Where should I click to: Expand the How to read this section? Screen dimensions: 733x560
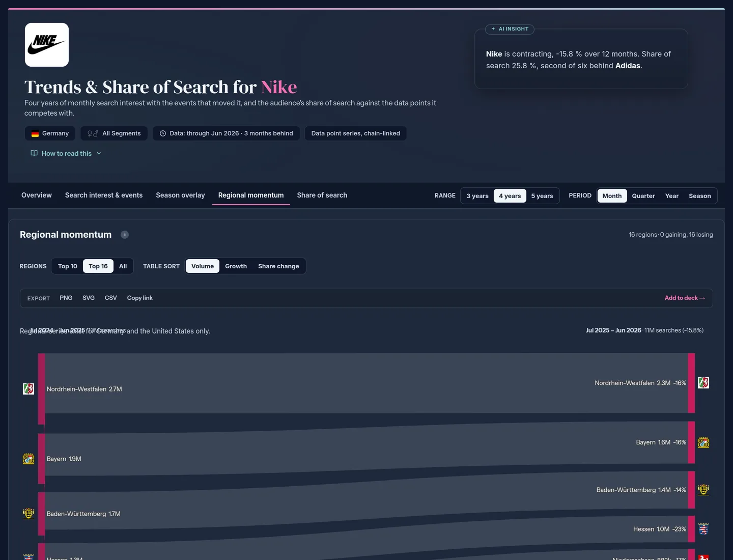coord(66,153)
